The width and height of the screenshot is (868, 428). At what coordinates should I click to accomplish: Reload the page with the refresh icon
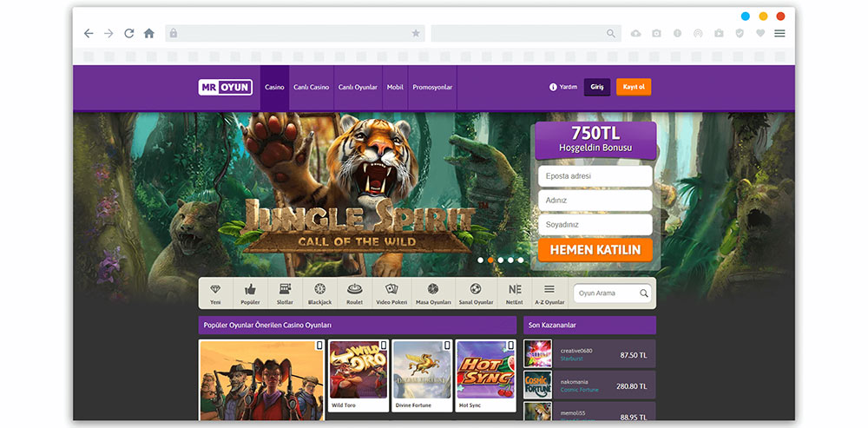tap(129, 33)
